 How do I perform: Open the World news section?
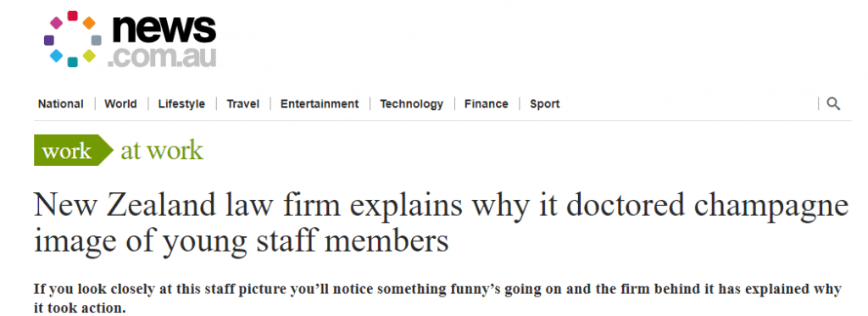(x=120, y=104)
